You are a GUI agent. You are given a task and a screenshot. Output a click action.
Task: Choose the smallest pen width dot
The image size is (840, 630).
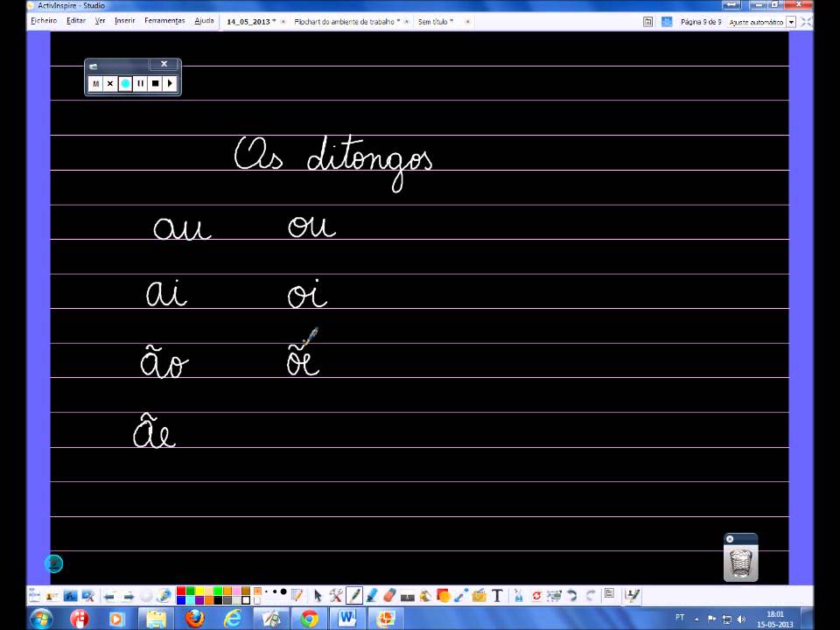coord(266,591)
